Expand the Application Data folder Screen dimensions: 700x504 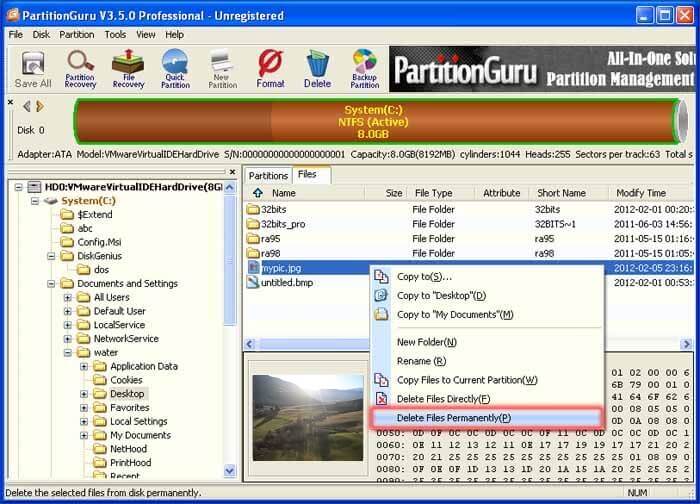pos(84,367)
